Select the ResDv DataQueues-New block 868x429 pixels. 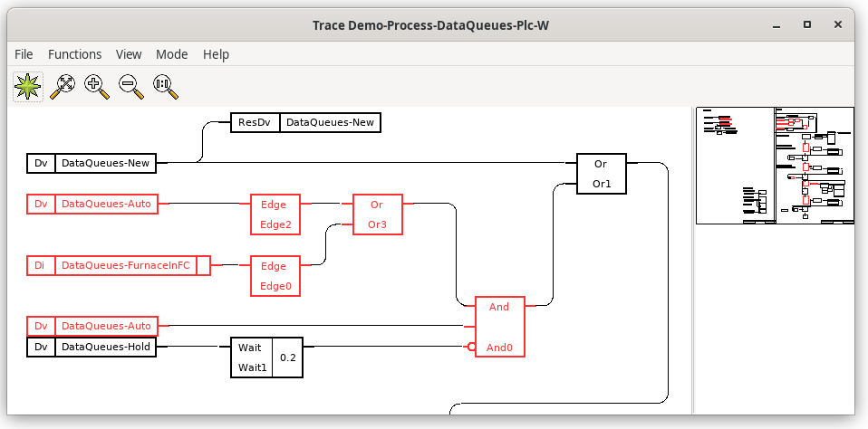[x=304, y=123]
